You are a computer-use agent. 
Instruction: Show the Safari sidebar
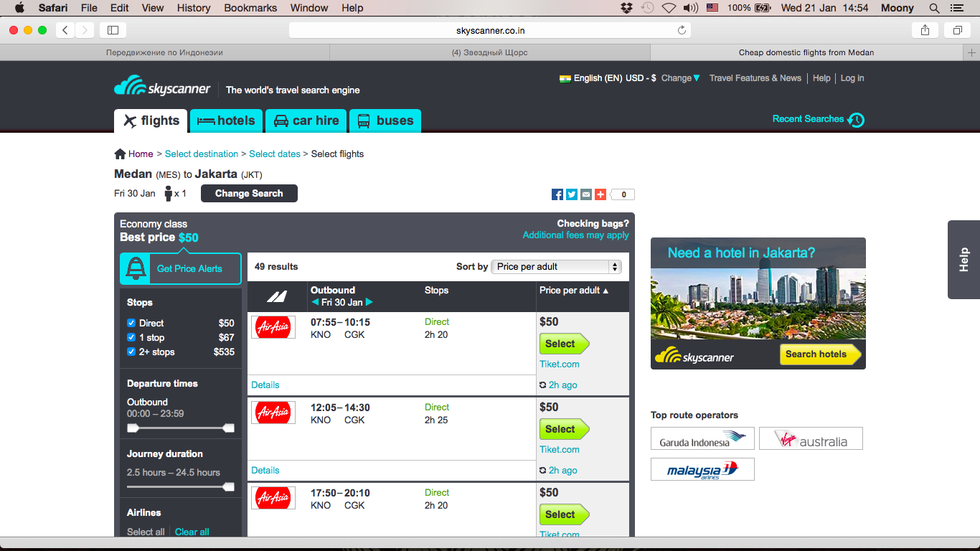click(113, 30)
